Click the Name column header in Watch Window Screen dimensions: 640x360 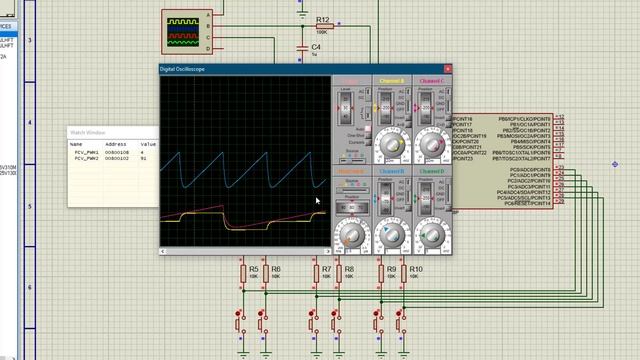(x=76, y=144)
